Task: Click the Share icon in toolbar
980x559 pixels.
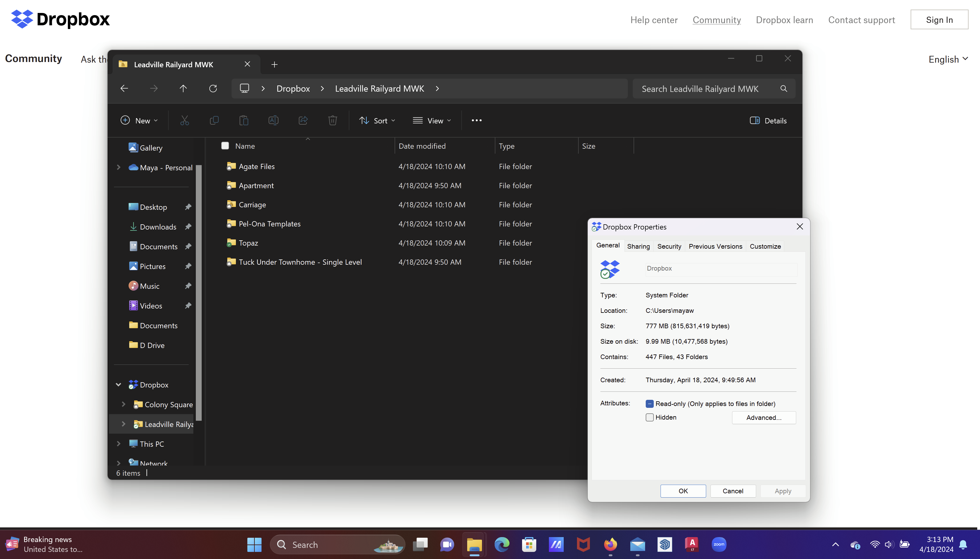Action: pos(303,121)
